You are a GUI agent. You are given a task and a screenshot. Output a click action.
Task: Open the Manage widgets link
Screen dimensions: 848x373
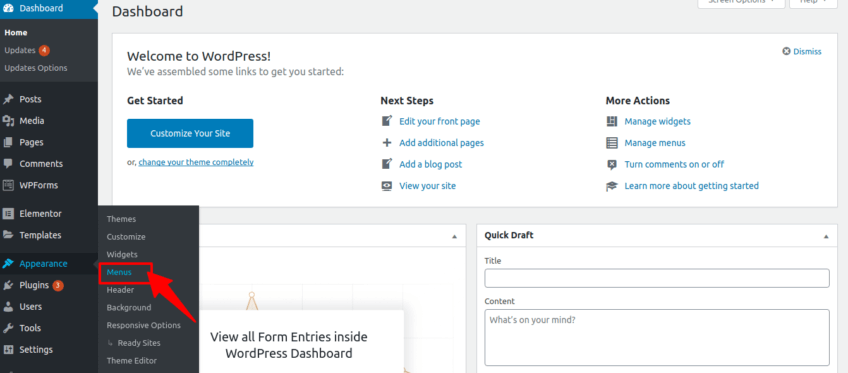tap(657, 122)
